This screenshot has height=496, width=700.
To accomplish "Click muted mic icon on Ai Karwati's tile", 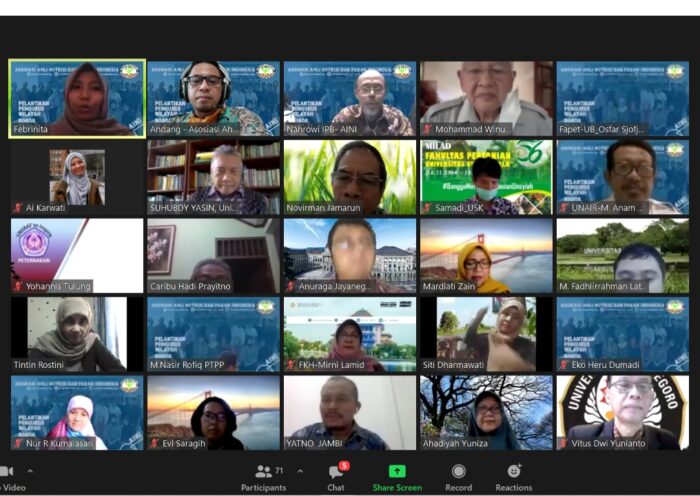I will click(x=18, y=207).
